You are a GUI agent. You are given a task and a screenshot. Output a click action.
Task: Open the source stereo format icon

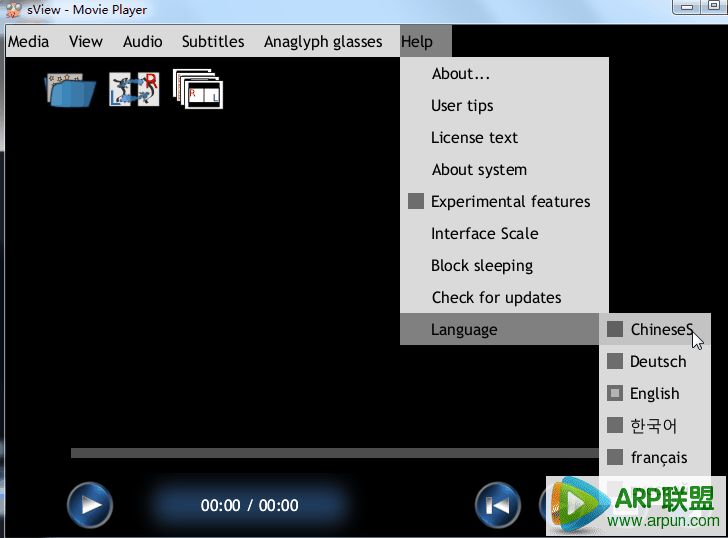click(198, 89)
